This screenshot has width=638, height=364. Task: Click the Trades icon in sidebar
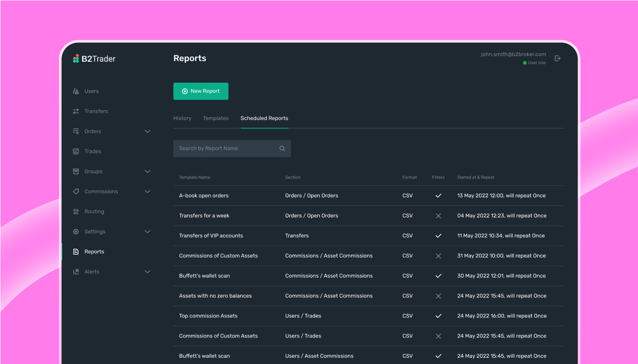[x=76, y=152]
